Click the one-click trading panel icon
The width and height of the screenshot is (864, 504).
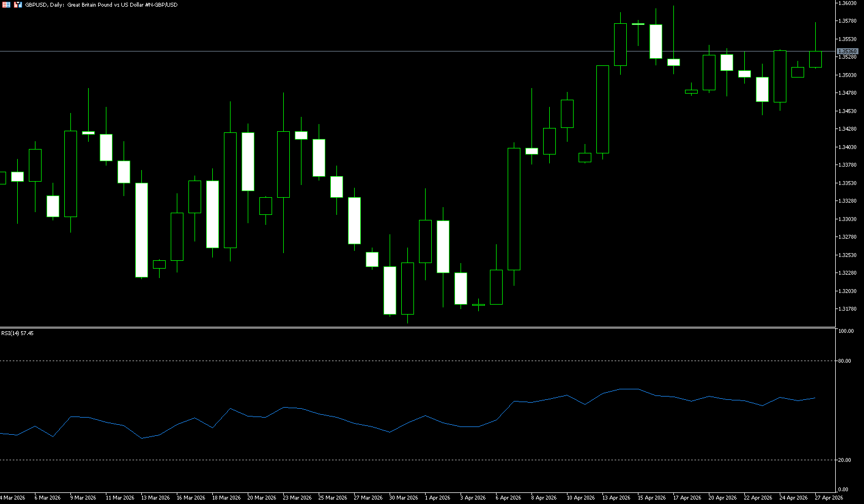tap(18, 4)
